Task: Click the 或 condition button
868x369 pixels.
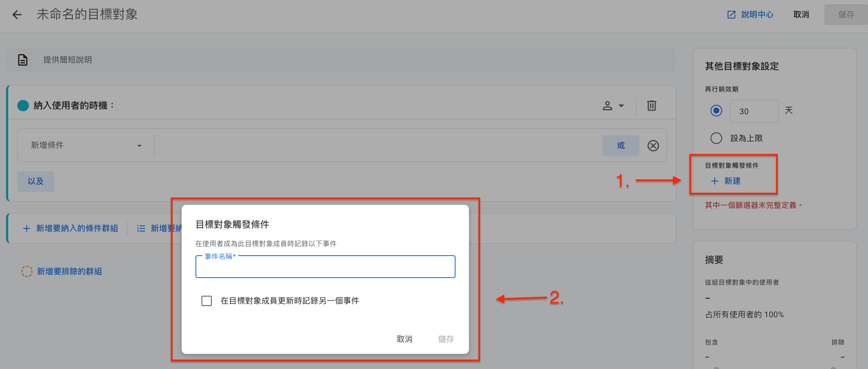Action: (621, 146)
